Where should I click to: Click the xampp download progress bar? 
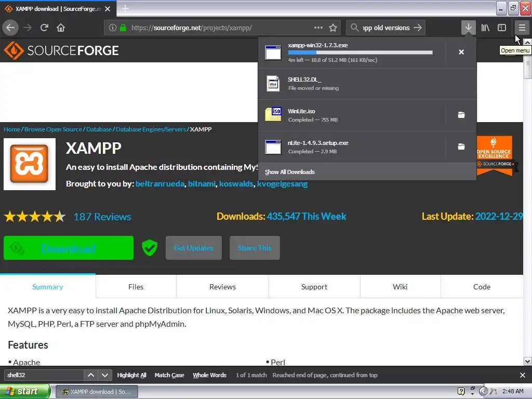click(x=361, y=52)
